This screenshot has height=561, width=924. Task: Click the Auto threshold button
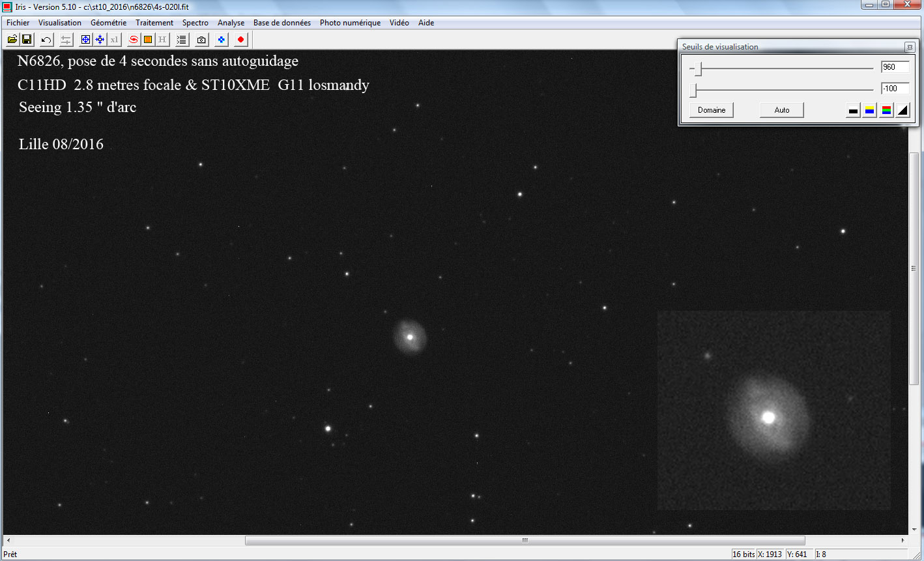782,110
